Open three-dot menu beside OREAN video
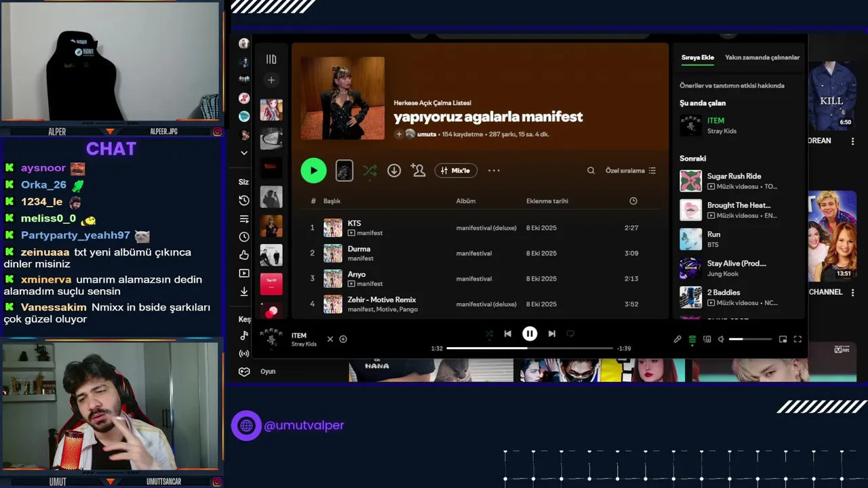Screen dimensions: 868x488 [x=853, y=141]
